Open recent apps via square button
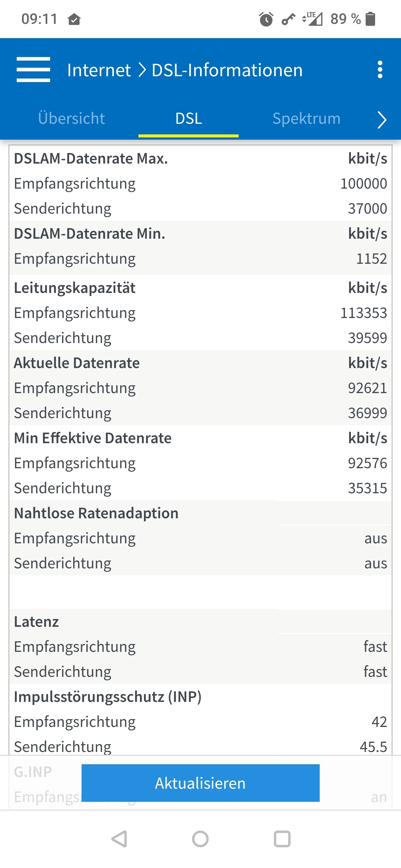The width and height of the screenshot is (401, 868). pos(282,839)
